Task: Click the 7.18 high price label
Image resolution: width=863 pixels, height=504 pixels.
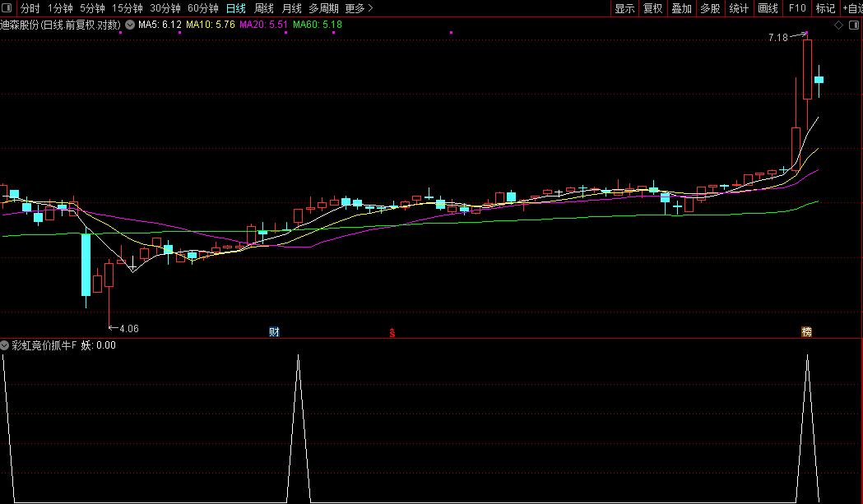Action: (x=778, y=38)
